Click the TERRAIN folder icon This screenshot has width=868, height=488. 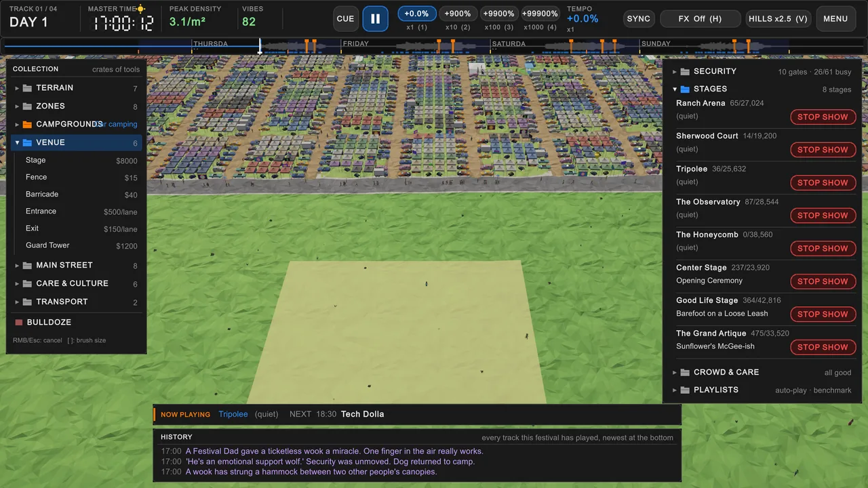click(x=27, y=88)
